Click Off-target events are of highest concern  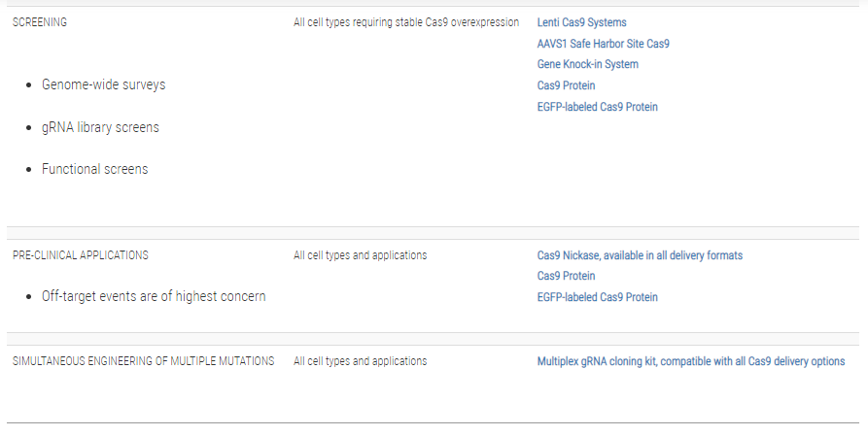tap(154, 296)
